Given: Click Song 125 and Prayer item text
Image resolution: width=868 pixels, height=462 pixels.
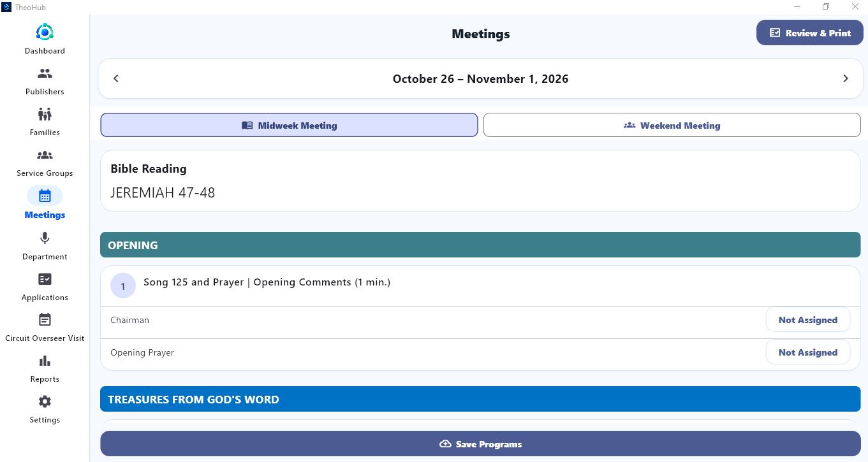Looking at the screenshot, I should 267,282.
